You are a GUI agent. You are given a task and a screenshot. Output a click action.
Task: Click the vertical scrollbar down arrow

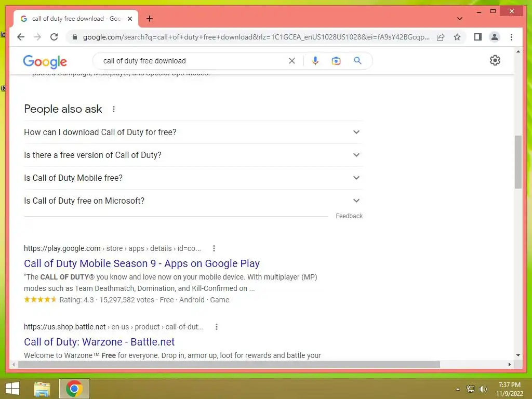click(518, 355)
